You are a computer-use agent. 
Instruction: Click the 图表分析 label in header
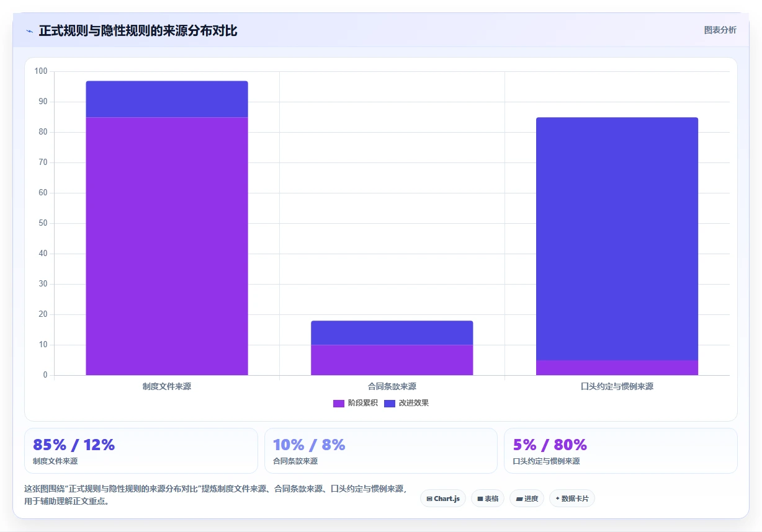coord(720,30)
